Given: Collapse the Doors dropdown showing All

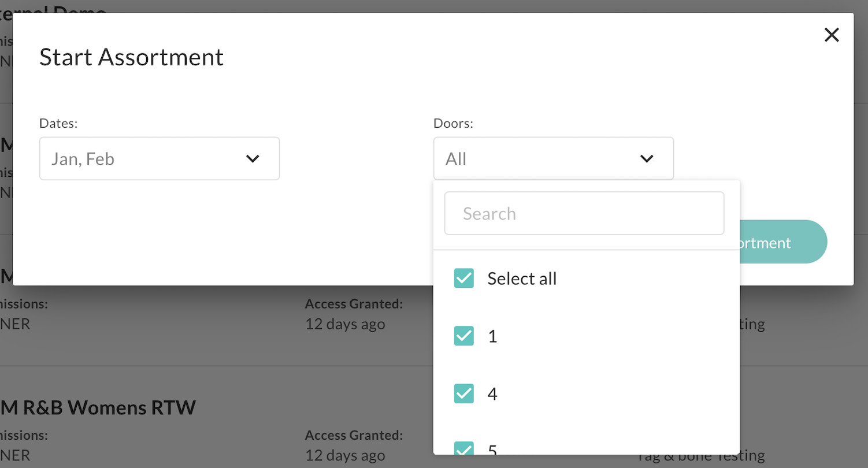Looking at the screenshot, I should [x=552, y=158].
